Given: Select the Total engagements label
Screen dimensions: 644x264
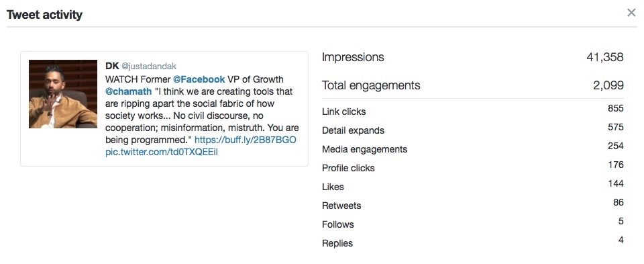Looking at the screenshot, I should 371,85.
